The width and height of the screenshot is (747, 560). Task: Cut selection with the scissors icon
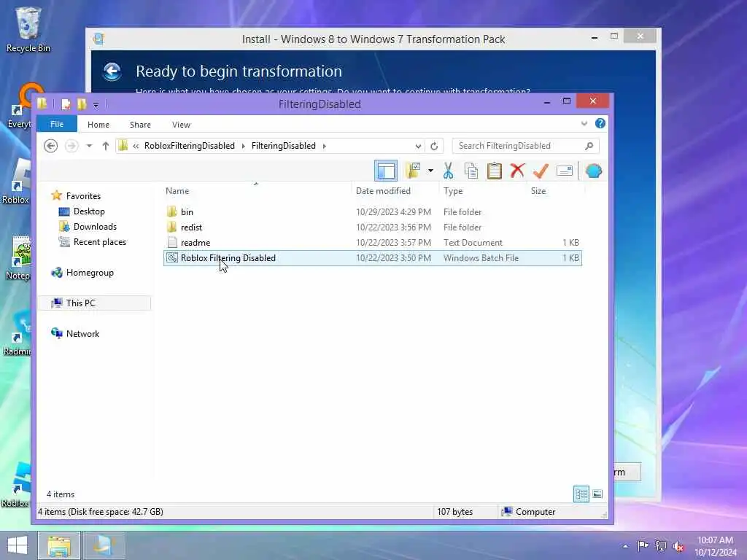coord(448,171)
